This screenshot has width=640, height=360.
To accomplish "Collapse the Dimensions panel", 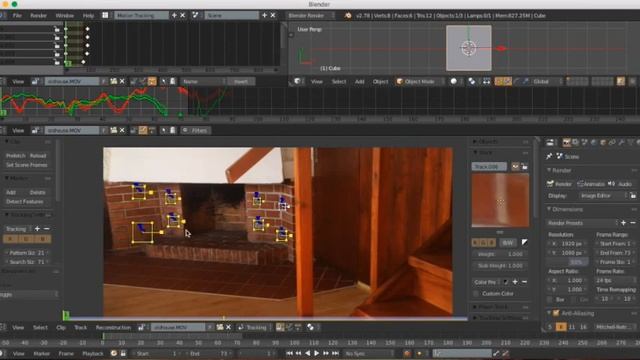I will pos(567,209).
